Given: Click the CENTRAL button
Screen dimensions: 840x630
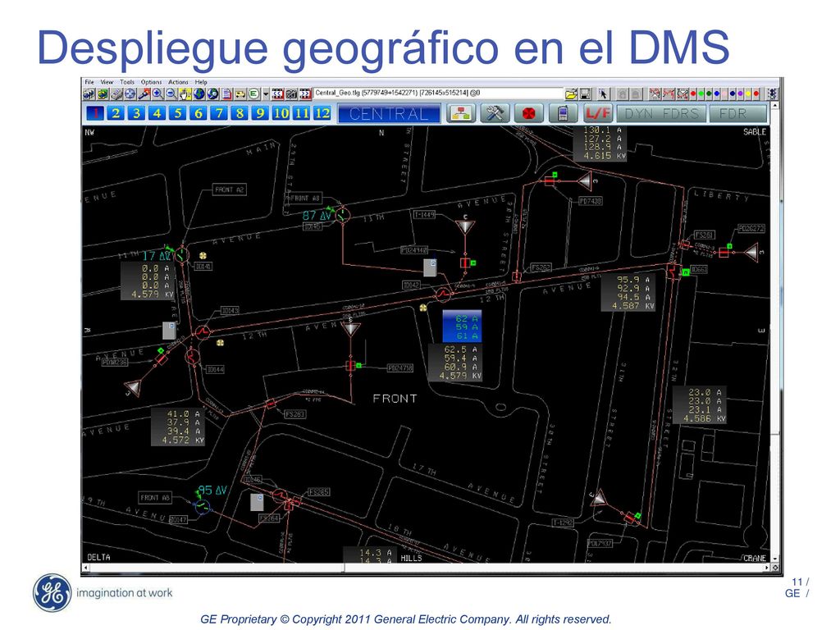Looking at the screenshot, I should pos(389,113).
